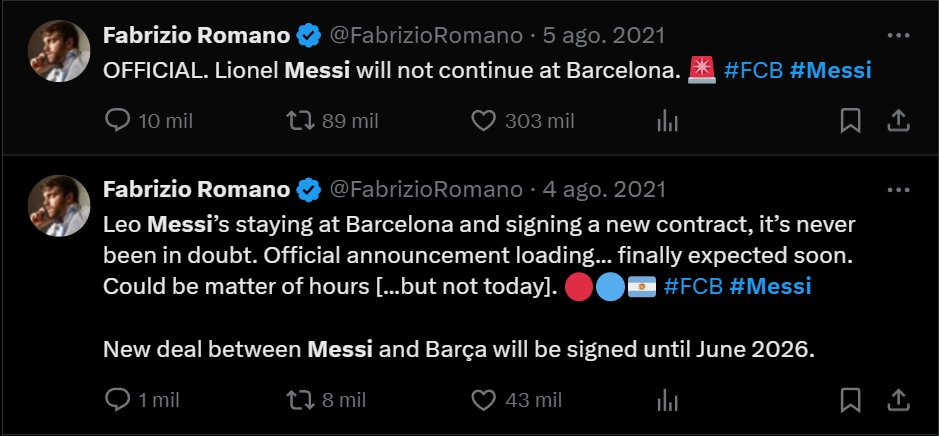
Task: Retweet the tweet with 8 mil retweets
Action: pos(301,399)
